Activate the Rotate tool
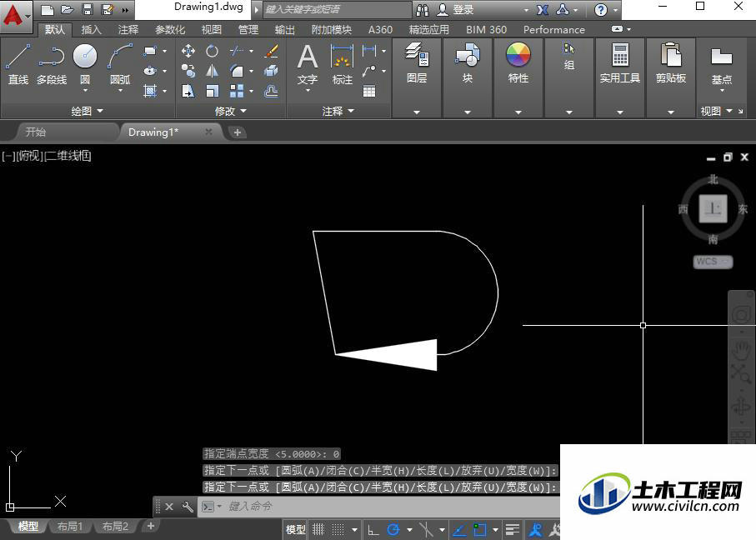Viewport: 756px width, 540px height. pyautogui.click(x=213, y=51)
